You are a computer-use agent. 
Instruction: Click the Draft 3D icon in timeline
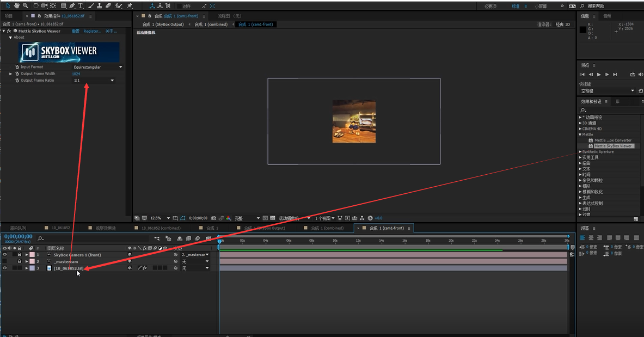pyautogui.click(x=168, y=238)
